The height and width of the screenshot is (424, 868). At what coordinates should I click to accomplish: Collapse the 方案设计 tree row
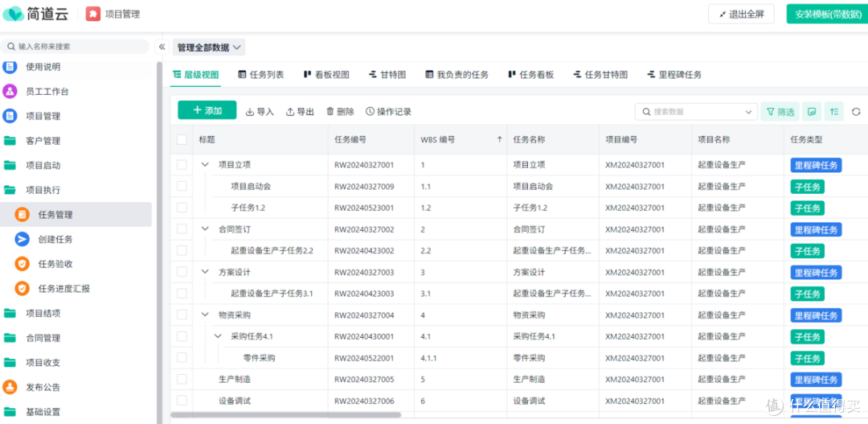pyautogui.click(x=205, y=272)
